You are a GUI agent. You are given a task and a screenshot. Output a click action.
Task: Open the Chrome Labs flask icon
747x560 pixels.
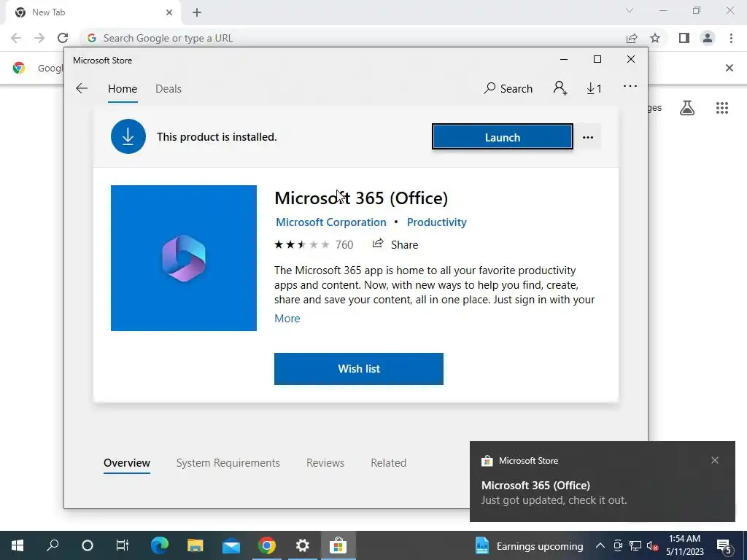[x=687, y=108]
